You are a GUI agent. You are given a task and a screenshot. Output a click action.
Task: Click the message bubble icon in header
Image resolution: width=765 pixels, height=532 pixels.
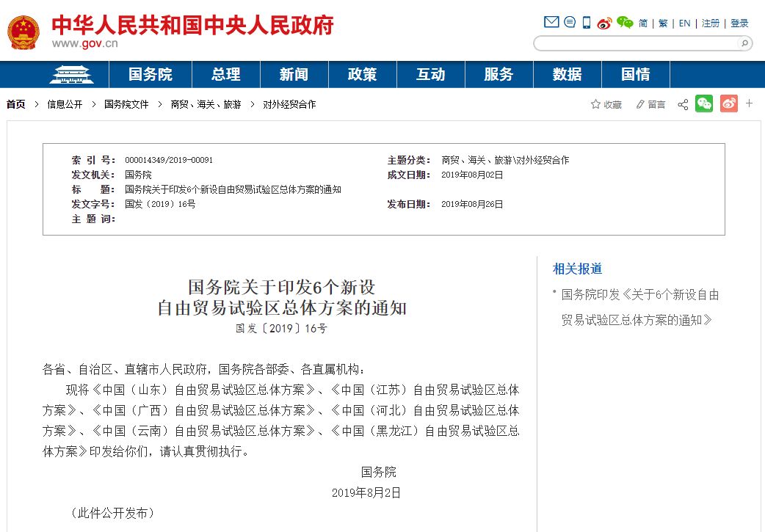click(570, 22)
